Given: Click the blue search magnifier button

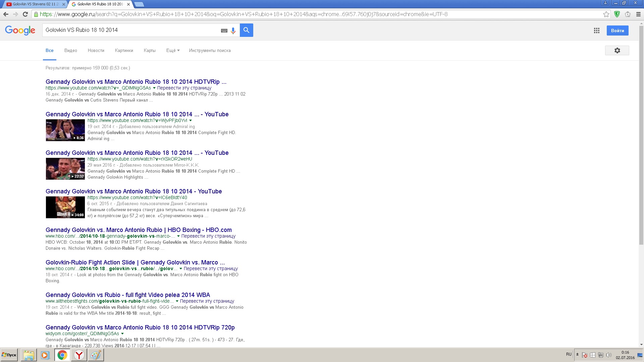Looking at the screenshot, I should 247,30.
